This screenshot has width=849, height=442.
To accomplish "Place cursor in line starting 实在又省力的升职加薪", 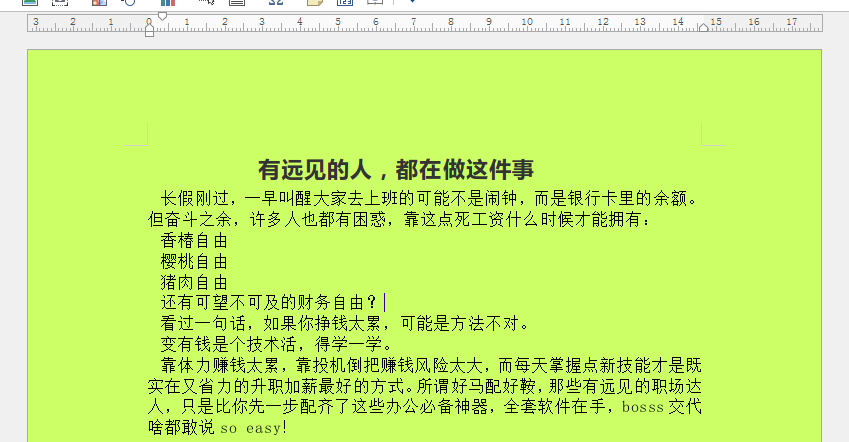I will point(424,386).
